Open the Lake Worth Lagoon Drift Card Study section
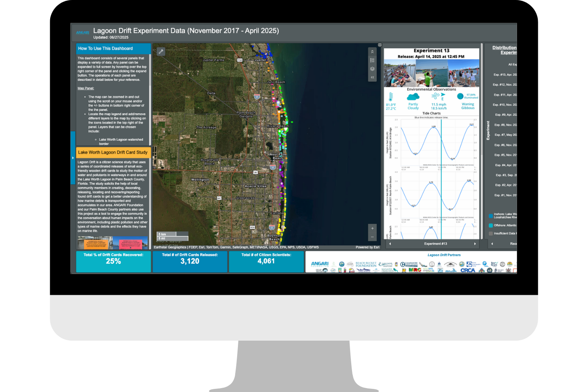Image resolution: width=588 pixels, height=392 pixels. click(113, 152)
